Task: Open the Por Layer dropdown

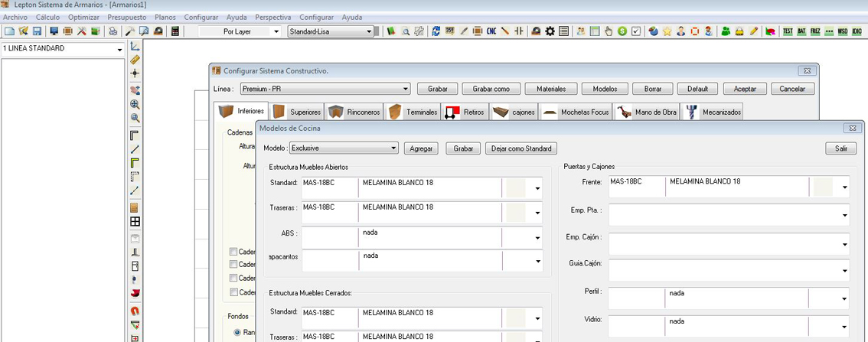Action: point(240,31)
